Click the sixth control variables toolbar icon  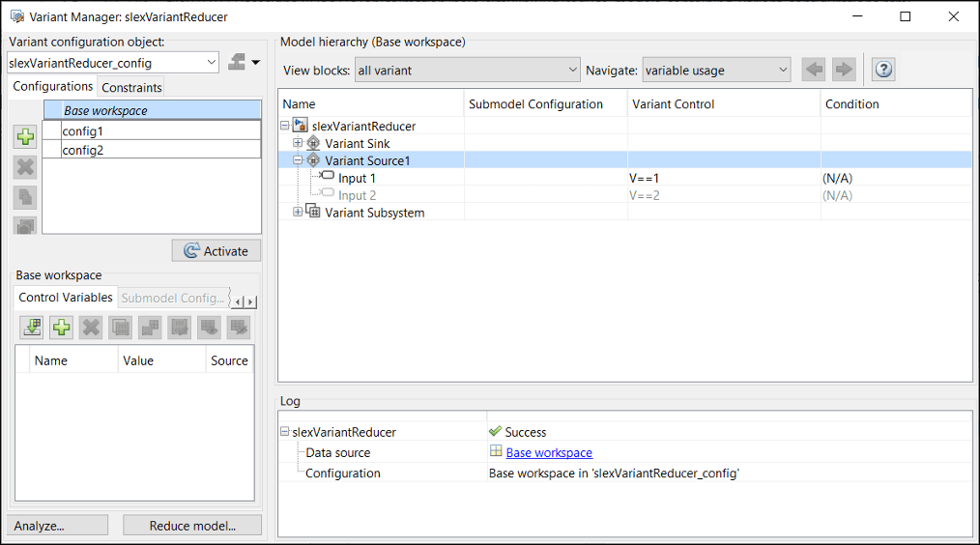[x=180, y=327]
